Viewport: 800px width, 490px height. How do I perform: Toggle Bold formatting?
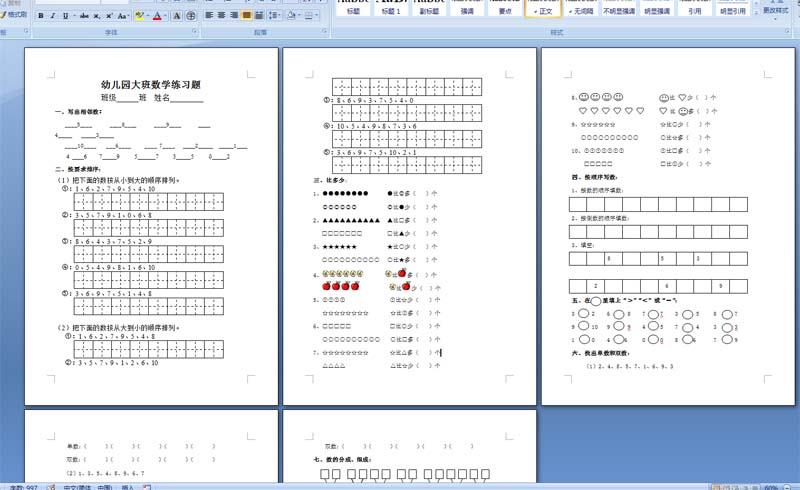coord(41,16)
